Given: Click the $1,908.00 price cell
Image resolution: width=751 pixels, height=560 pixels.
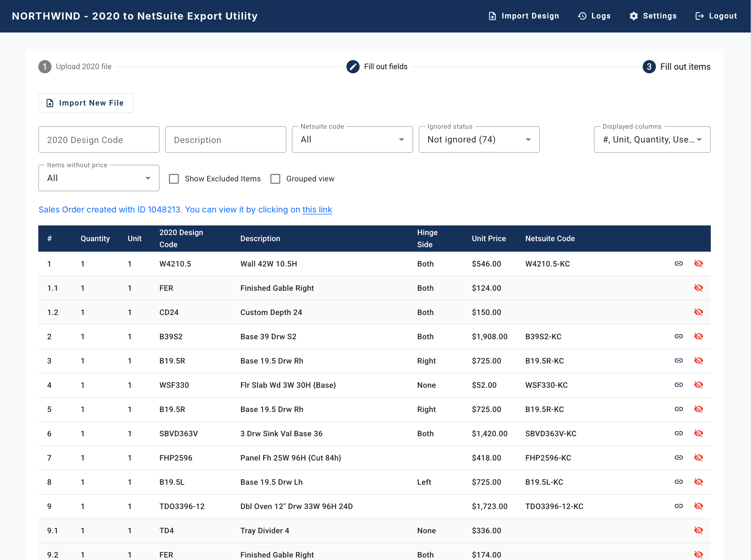Looking at the screenshot, I should point(489,336).
